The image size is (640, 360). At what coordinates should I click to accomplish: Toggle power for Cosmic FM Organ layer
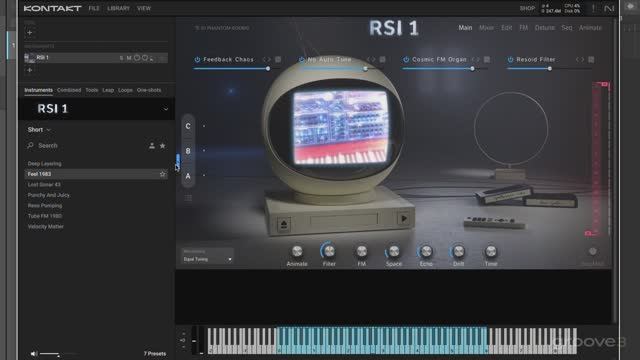point(406,60)
